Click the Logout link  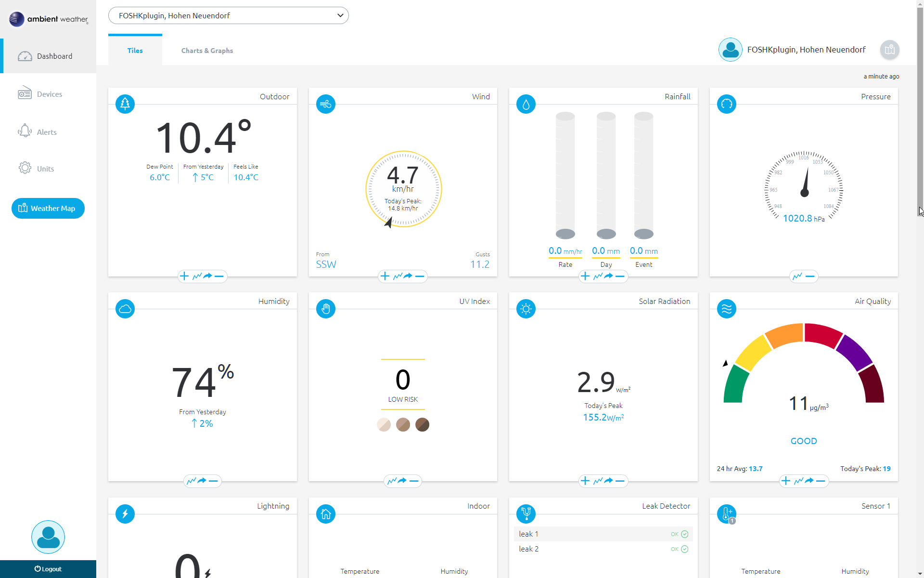coord(48,569)
